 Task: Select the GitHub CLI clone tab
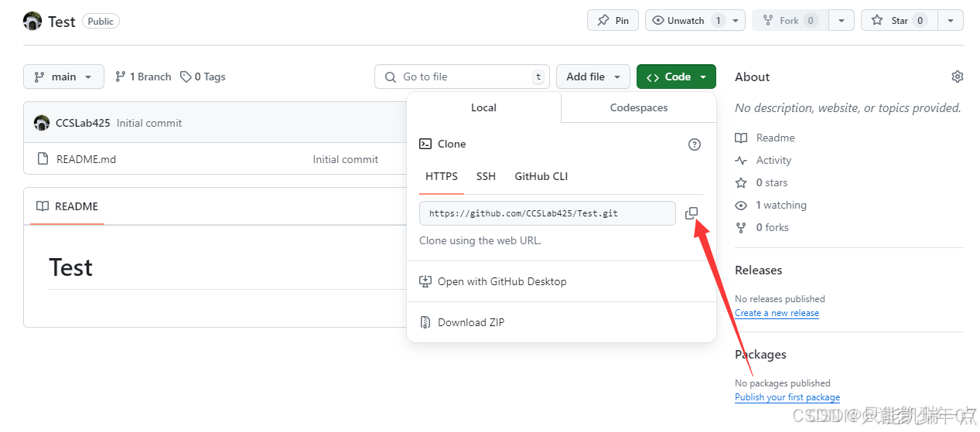coord(541,176)
